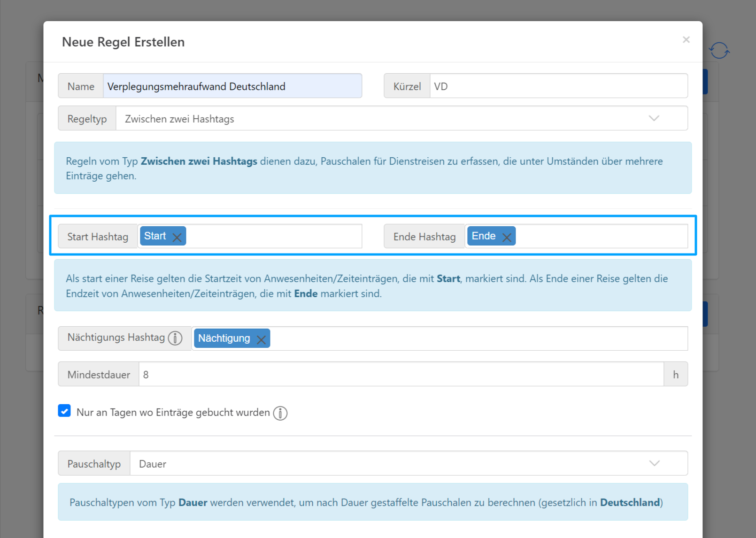756x538 pixels.
Task: Remove the Nächtigung hashtag tag
Action: point(261,339)
